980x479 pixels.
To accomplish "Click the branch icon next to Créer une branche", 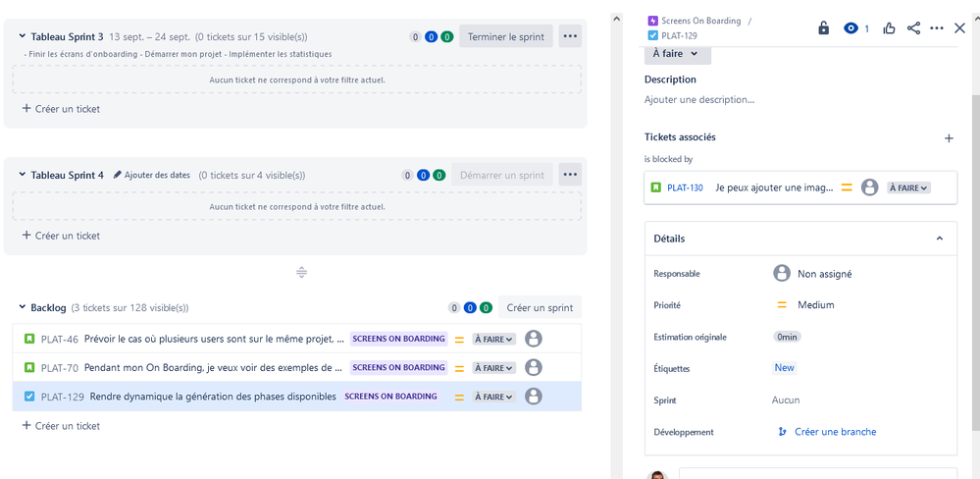I will [782, 432].
